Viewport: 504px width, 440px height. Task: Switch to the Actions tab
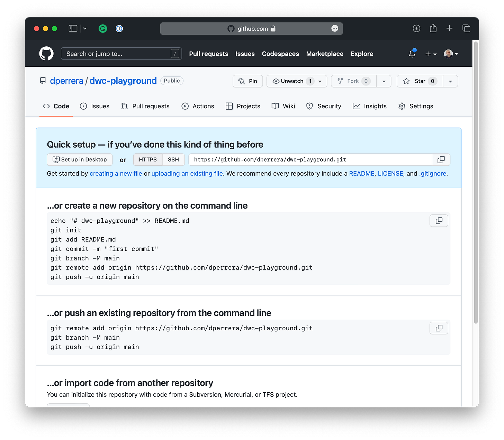[198, 106]
